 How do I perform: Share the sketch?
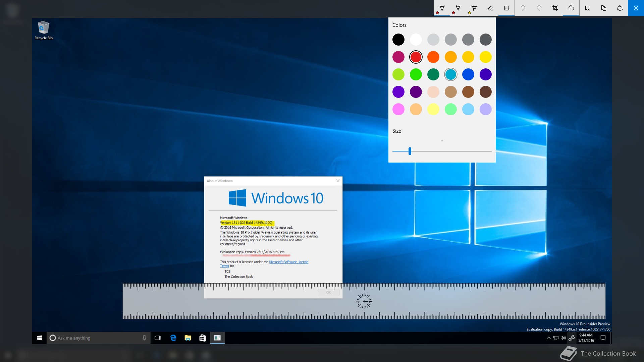pos(620,8)
